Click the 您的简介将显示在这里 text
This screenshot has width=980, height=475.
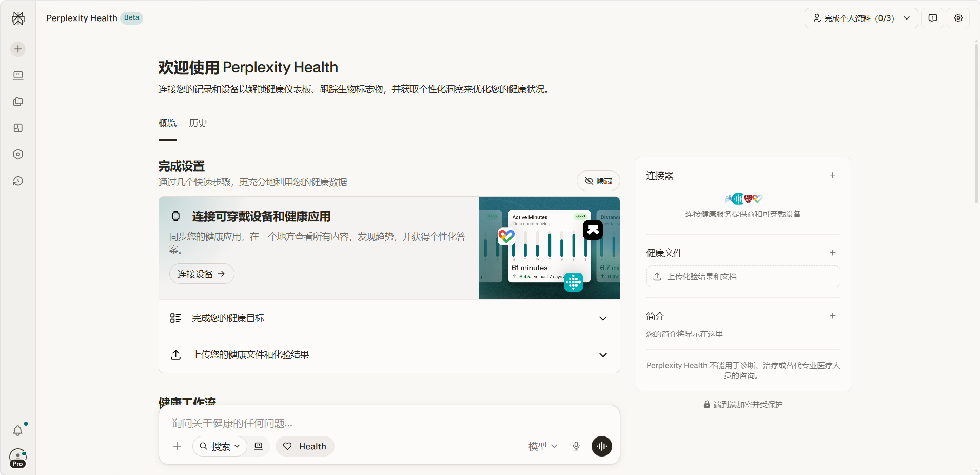click(684, 334)
